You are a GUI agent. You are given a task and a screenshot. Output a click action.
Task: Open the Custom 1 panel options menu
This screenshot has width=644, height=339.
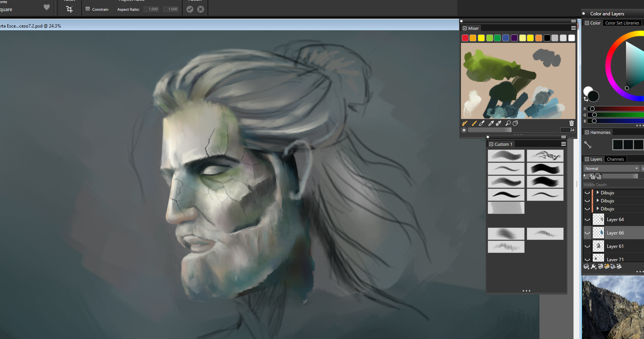click(x=563, y=144)
